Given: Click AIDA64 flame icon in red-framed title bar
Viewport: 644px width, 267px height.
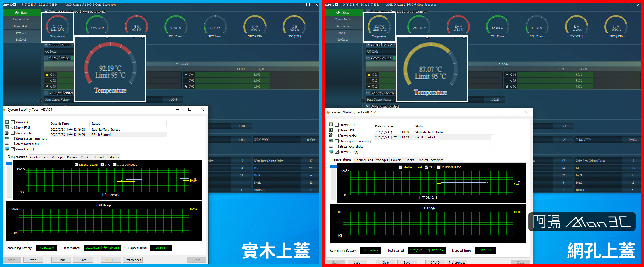Looking at the screenshot, I should (x=328, y=112).
